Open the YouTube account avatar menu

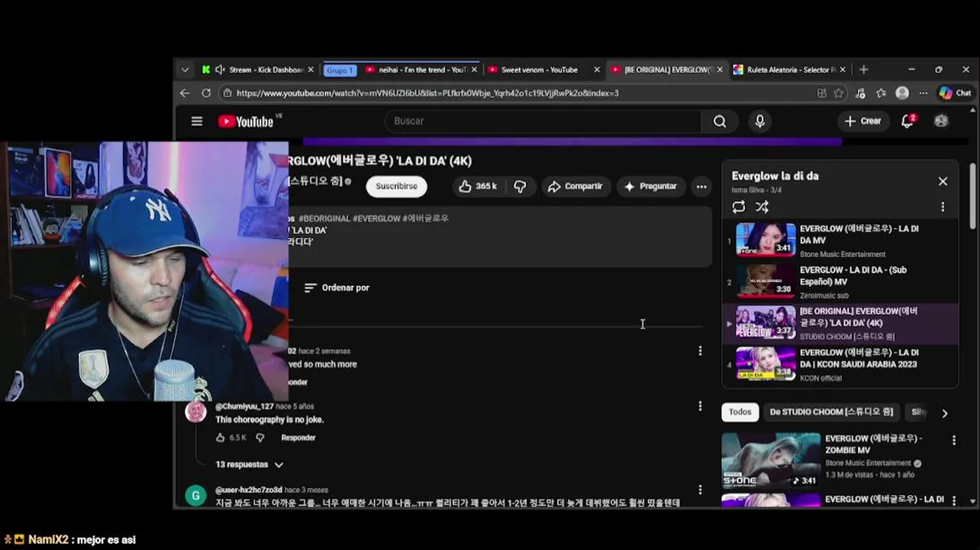click(941, 121)
